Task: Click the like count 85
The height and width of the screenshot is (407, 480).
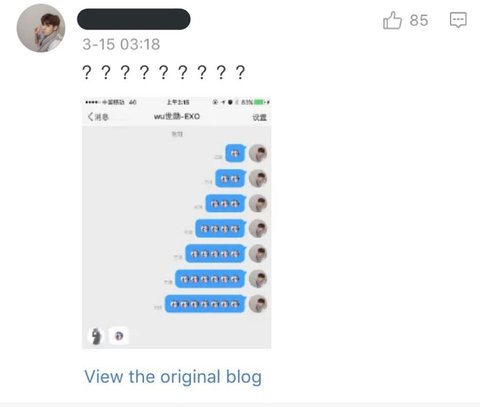Action: point(419,21)
